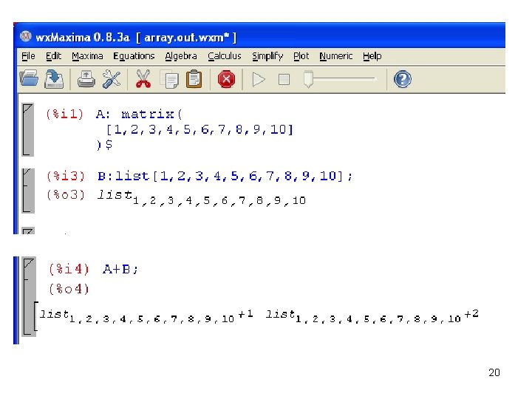Open the Algebra menu
Viewport: 532px width, 399px height.
tap(181, 56)
